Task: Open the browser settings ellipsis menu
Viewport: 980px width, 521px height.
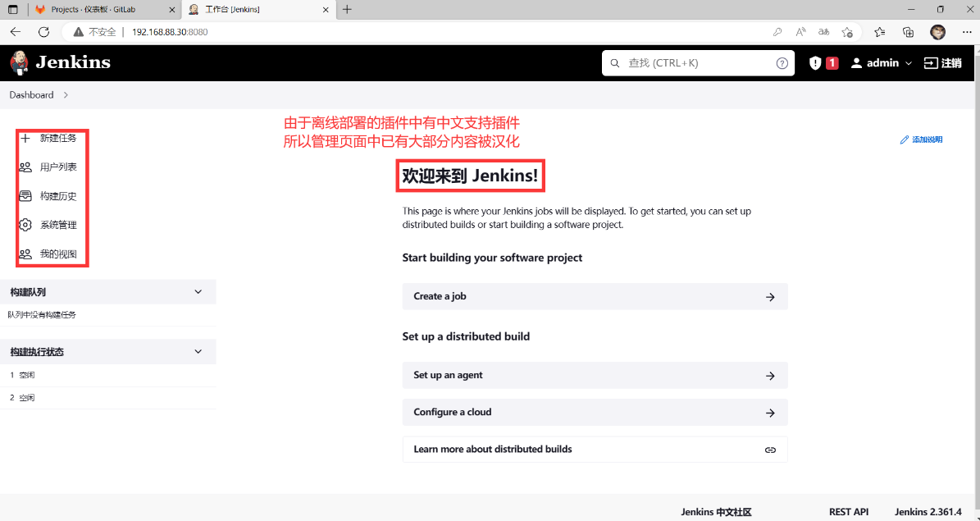Action: (x=965, y=32)
